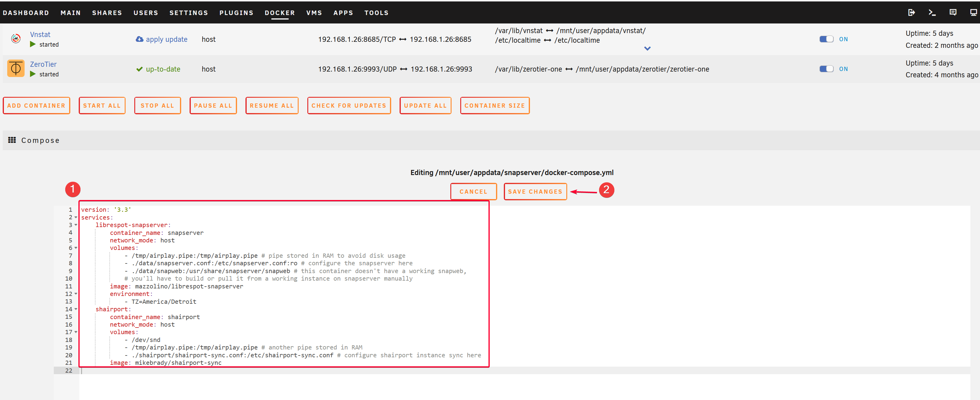
Task: Click the container_name shairport line
Action: point(155,317)
